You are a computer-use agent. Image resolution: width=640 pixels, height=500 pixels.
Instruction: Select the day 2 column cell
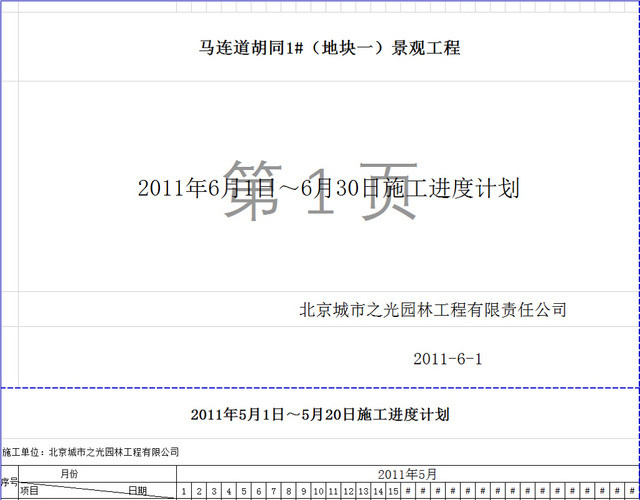(x=199, y=491)
